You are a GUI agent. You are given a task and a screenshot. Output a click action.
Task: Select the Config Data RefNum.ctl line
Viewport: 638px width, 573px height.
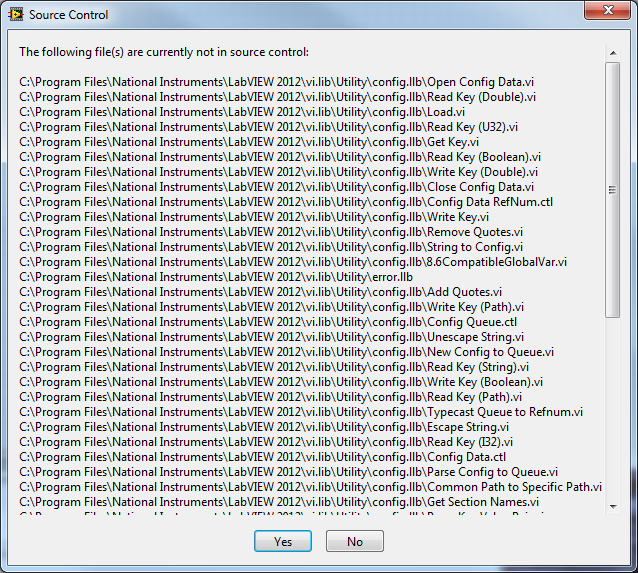286,202
